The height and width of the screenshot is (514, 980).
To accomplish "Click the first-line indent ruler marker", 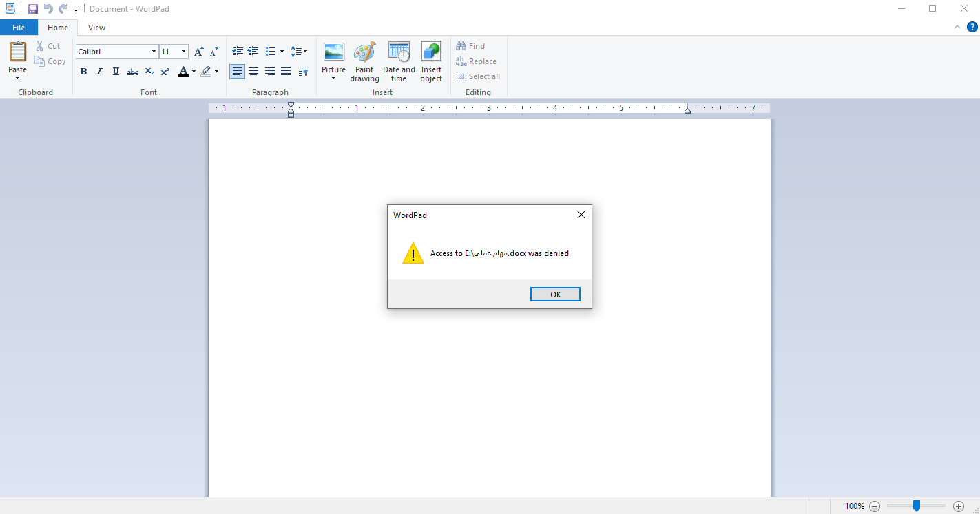I will (291, 105).
